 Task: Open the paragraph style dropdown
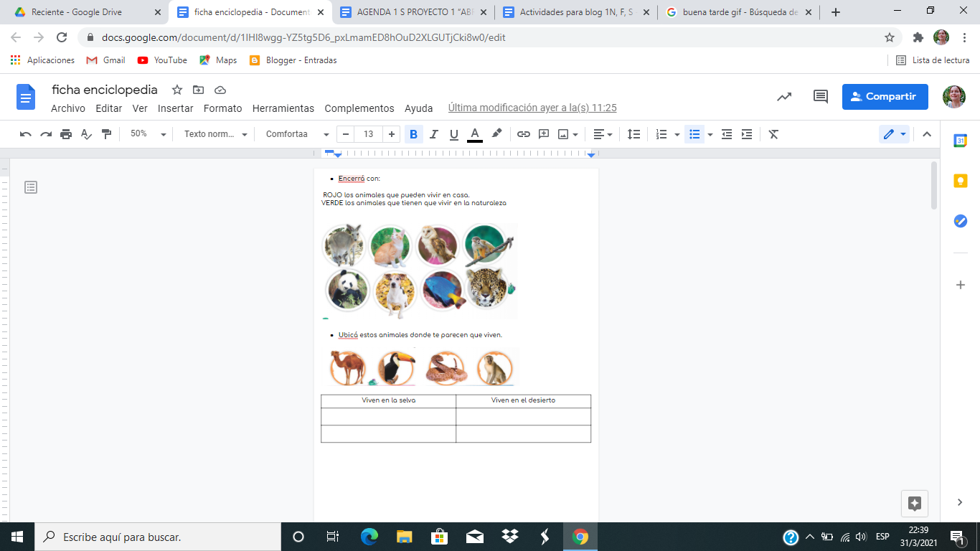[215, 134]
